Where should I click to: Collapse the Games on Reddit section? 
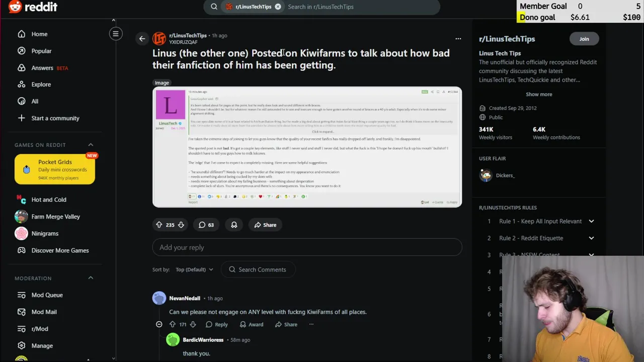click(91, 145)
